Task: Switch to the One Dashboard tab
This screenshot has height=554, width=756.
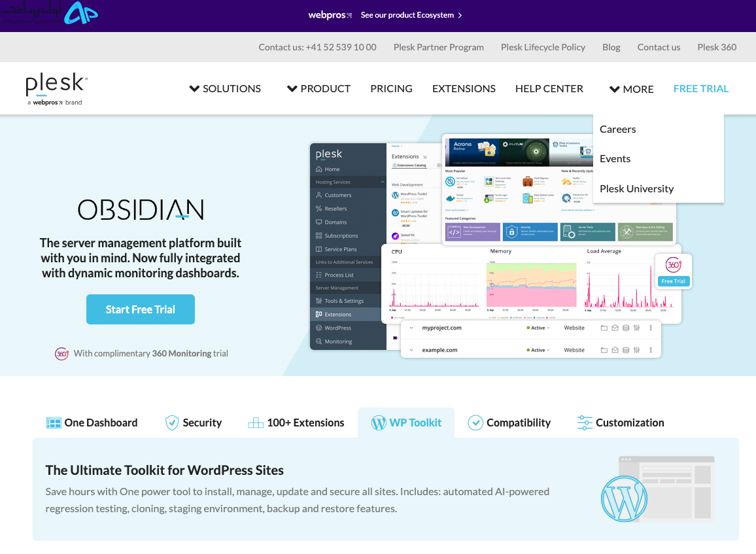Action: (92, 423)
